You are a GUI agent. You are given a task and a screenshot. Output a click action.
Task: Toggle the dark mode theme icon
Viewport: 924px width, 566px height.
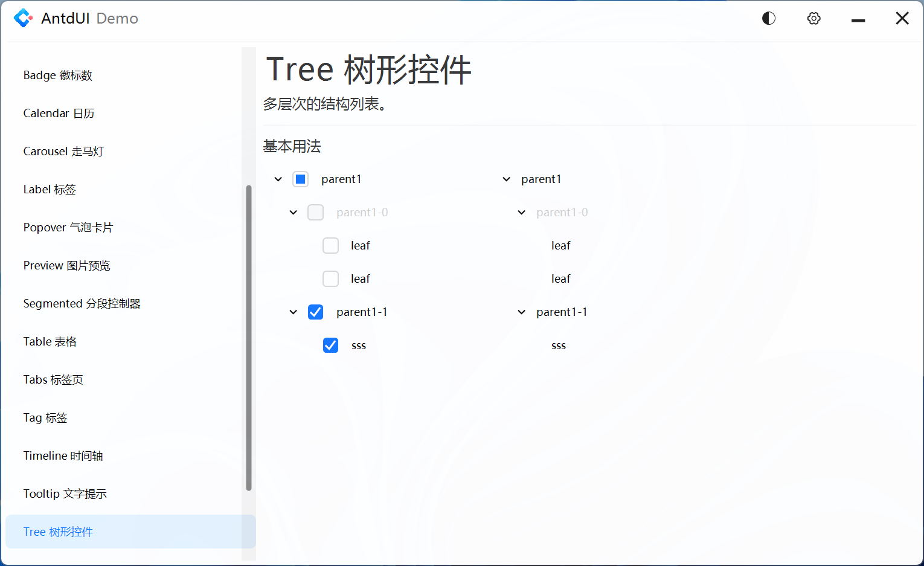point(768,18)
